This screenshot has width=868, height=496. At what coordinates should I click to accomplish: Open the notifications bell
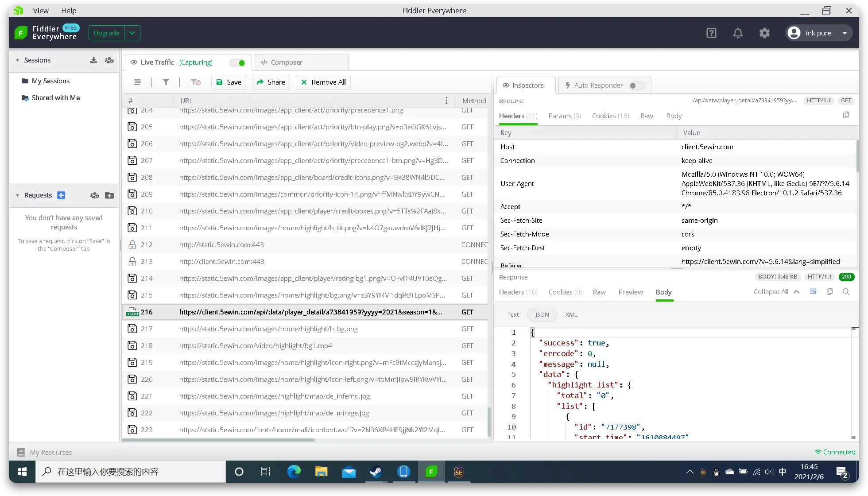click(x=738, y=33)
